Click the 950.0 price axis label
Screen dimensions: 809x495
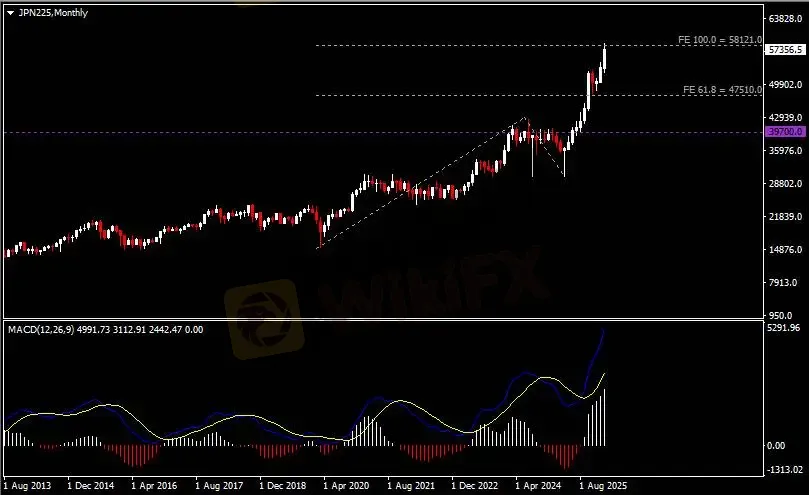coord(781,315)
